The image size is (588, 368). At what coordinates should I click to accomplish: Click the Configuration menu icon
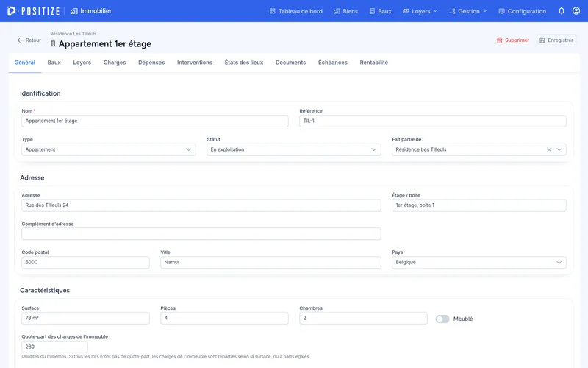click(x=501, y=11)
